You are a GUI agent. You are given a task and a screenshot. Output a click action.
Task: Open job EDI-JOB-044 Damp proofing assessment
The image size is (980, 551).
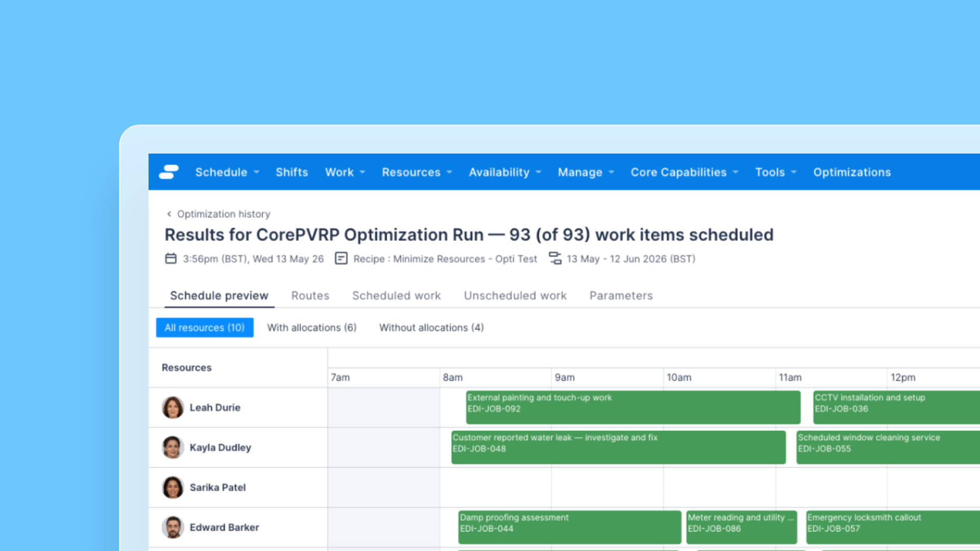coord(570,527)
